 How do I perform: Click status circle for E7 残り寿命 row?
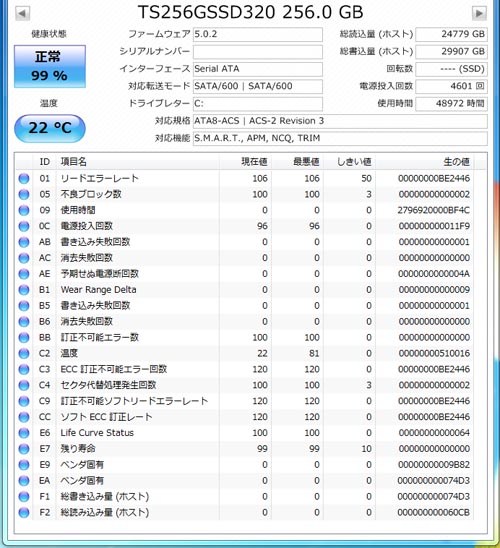click(x=24, y=449)
